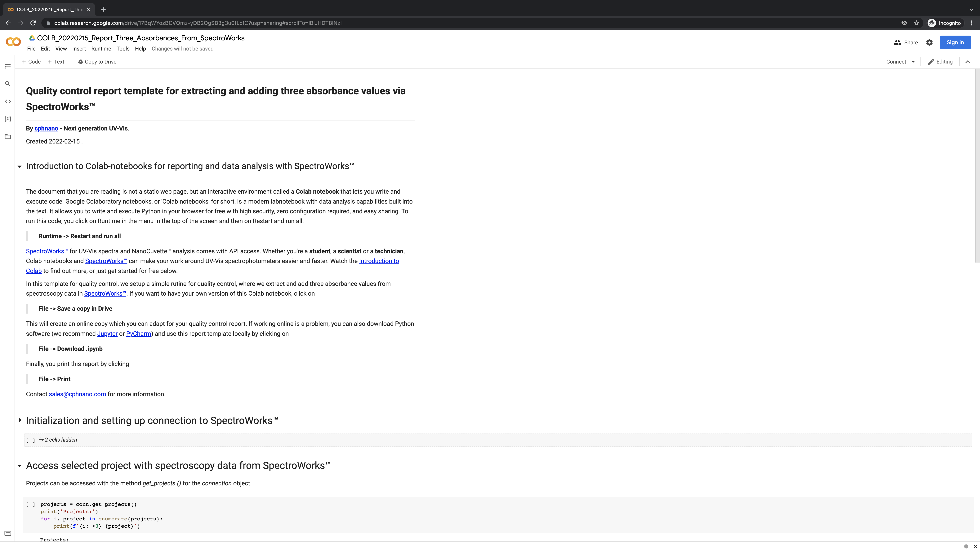Close the COLB_20220215 browser tab
The height and width of the screenshot is (551, 980).
click(x=89, y=10)
